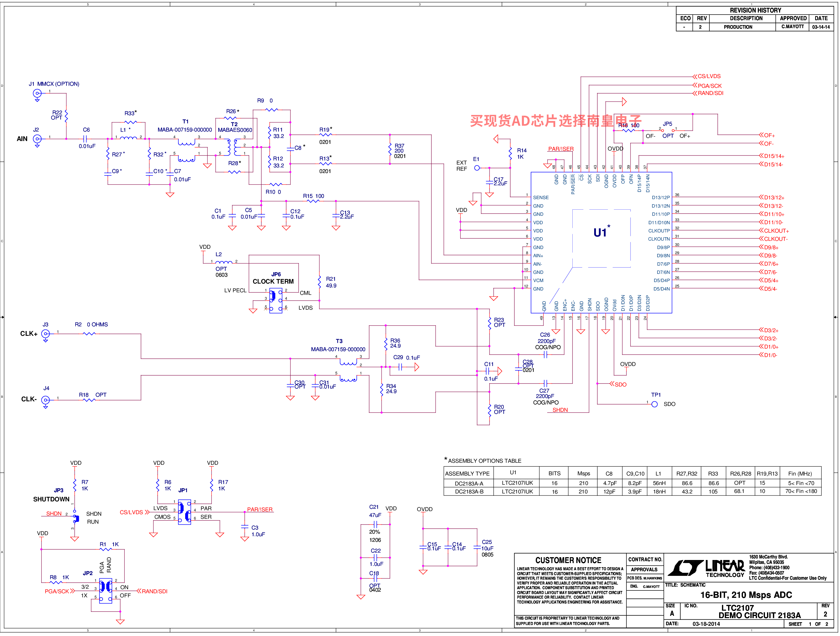Click the red PAR/!SER net label near JP1
The width and height of the screenshot is (840, 636).
pyautogui.click(x=260, y=510)
